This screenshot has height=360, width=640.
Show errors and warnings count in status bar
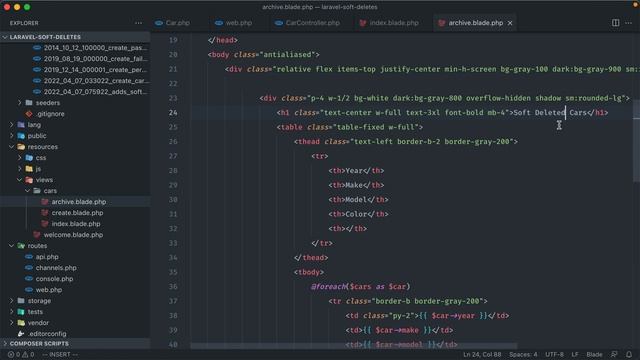(21, 355)
